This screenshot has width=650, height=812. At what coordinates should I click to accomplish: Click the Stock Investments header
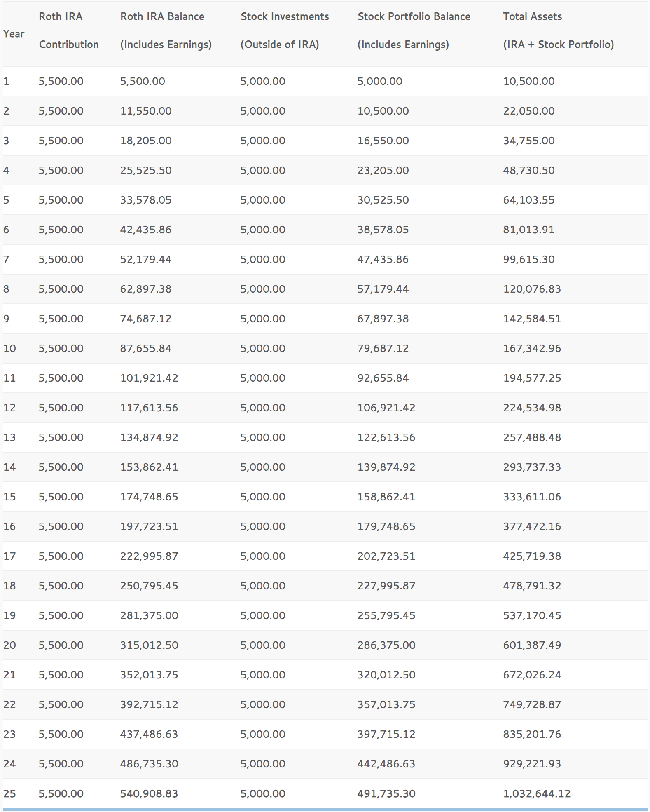pos(285,31)
